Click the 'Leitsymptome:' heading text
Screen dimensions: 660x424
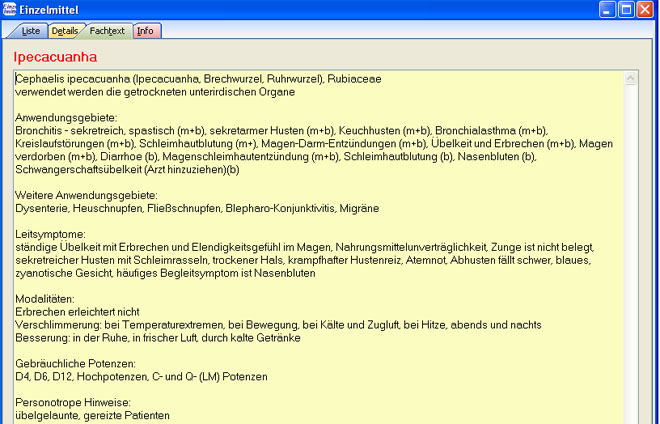coord(50,234)
